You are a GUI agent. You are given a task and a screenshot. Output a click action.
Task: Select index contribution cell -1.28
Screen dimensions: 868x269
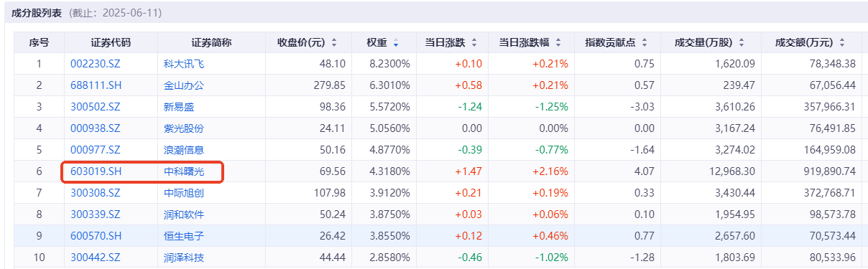click(x=643, y=258)
